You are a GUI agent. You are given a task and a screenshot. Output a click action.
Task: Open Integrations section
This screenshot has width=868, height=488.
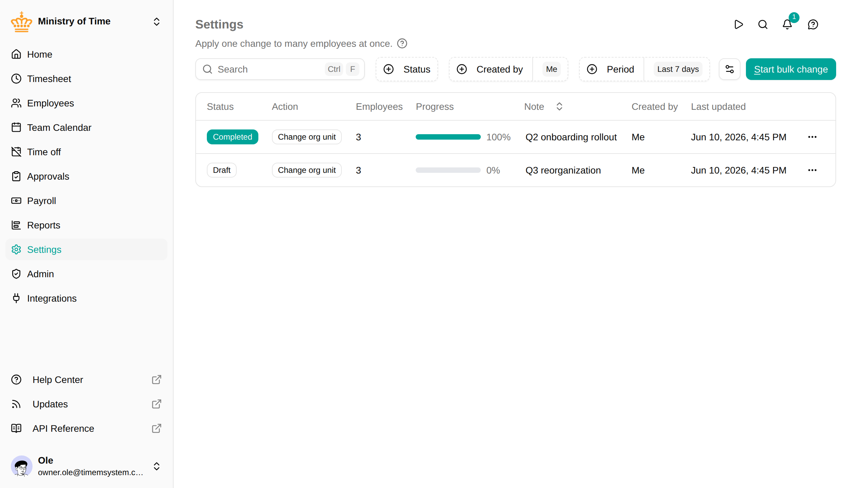[86, 298]
